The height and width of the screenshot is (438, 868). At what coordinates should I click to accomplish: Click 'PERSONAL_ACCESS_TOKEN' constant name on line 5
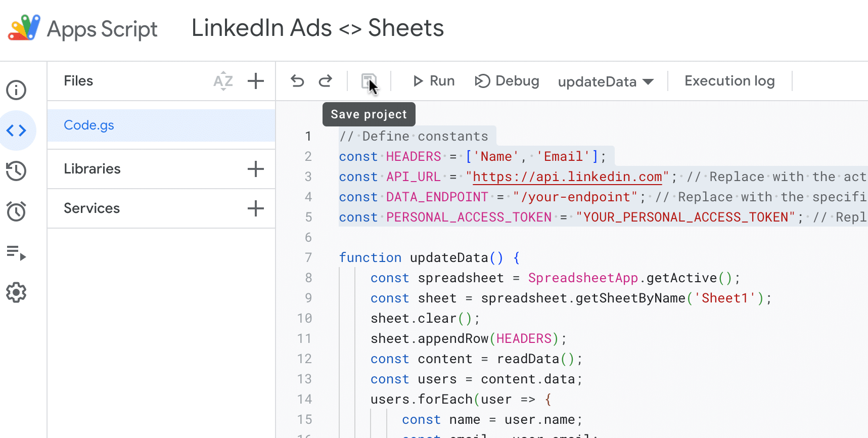469,217
